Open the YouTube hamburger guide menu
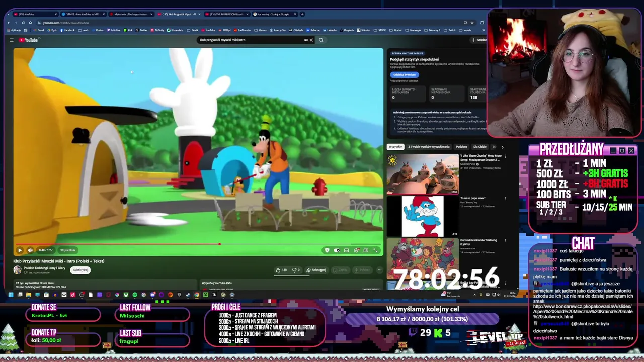The image size is (644, 362). click(x=11, y=40)
